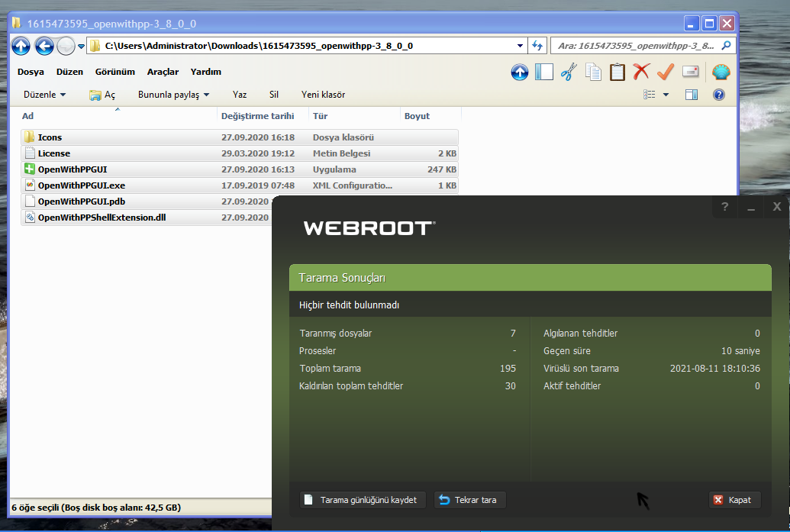Sort by Değiştirme tarihi column header
The image size is (790, 532).
263,116
